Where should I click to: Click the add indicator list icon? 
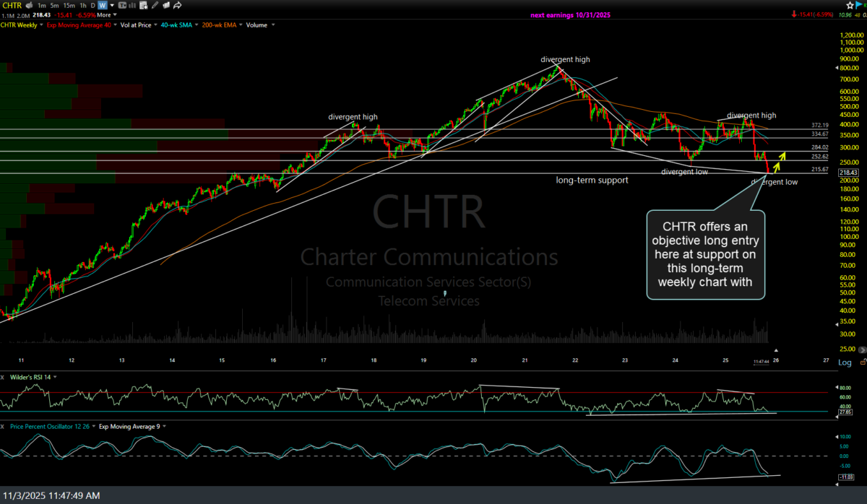click(143, 5)
